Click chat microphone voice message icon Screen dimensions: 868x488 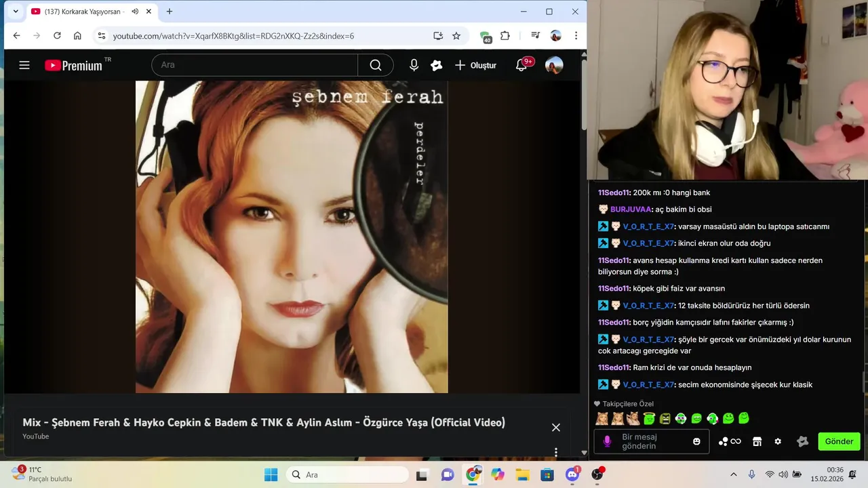pos(607,441)
